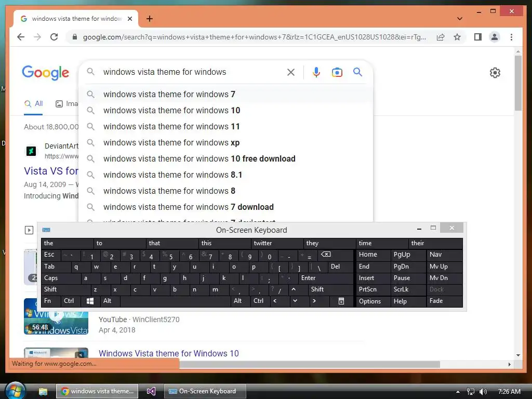Screen dimensions: 532x399
Task: Toggle Caps lock on the On-Screen Keyboard
Action: pos(61,278)
